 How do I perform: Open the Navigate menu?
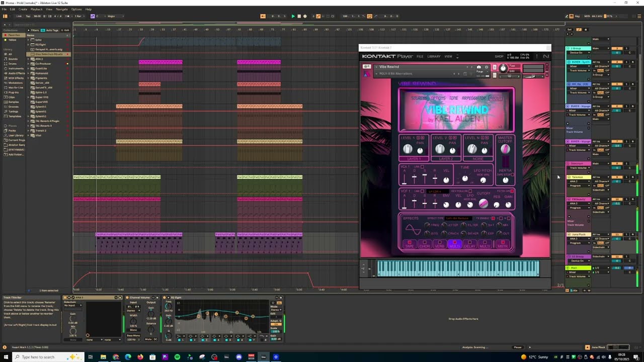click(x=61, y=9)
